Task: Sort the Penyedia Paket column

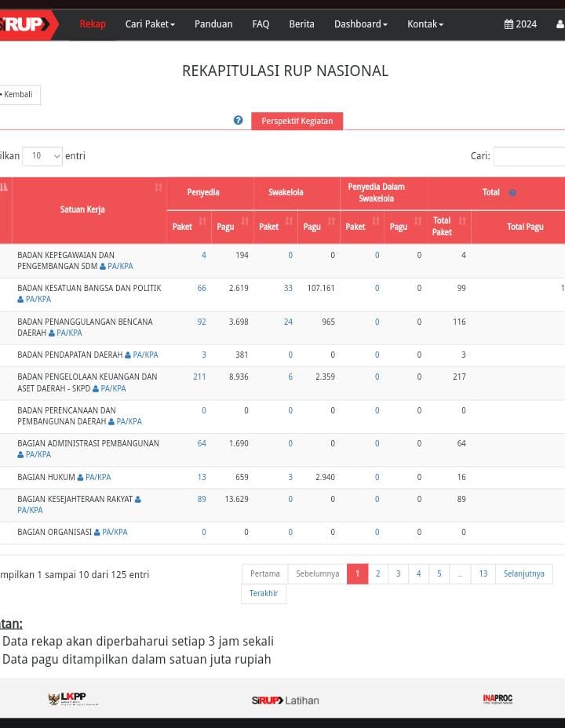Action: click(x=202, y=222)
